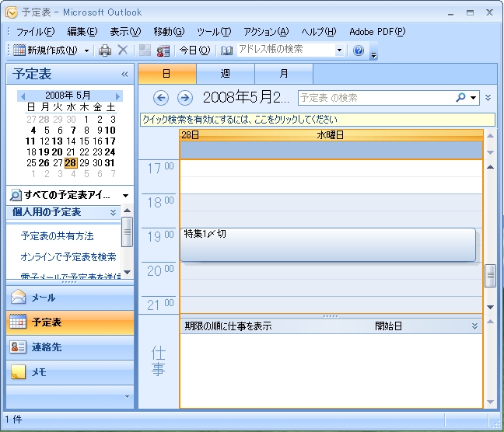
Task: Focus the アドレス帳の検索 field
Action: click(286, 50)
